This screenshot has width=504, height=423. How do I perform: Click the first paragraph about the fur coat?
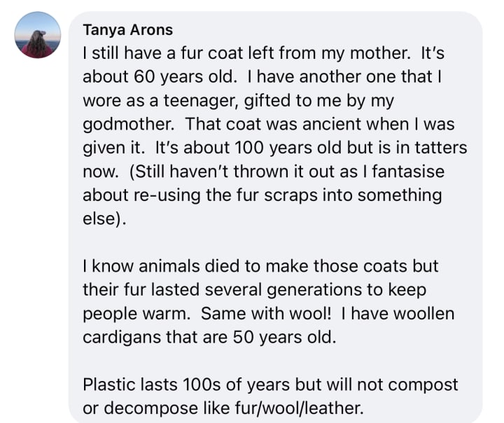275,136
